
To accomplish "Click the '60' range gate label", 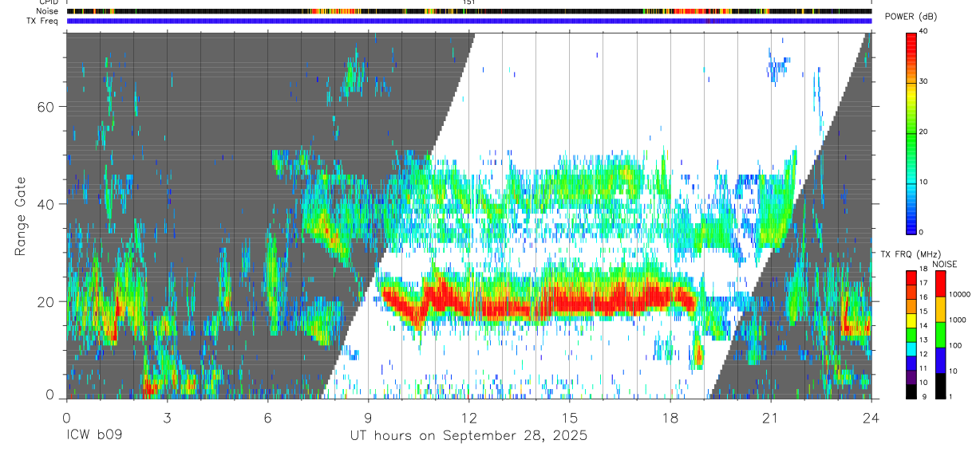I will [x=46, y=107].
